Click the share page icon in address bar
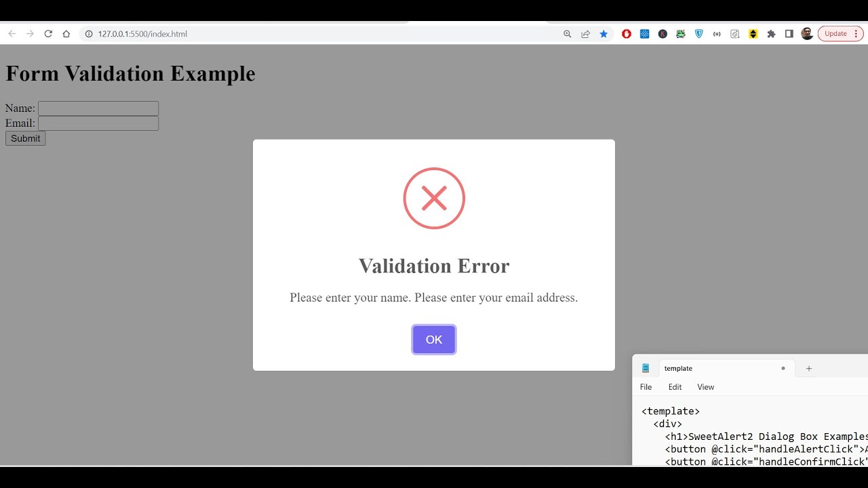The width and height of the screenshot is (868, 488). click(x=585, y=34)
